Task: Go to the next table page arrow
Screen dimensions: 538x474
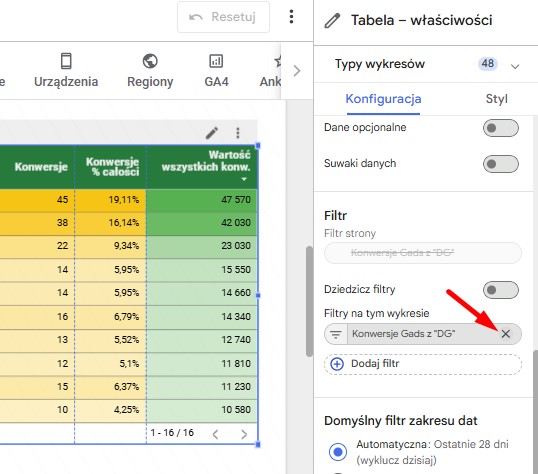Action: pos(244,435)
